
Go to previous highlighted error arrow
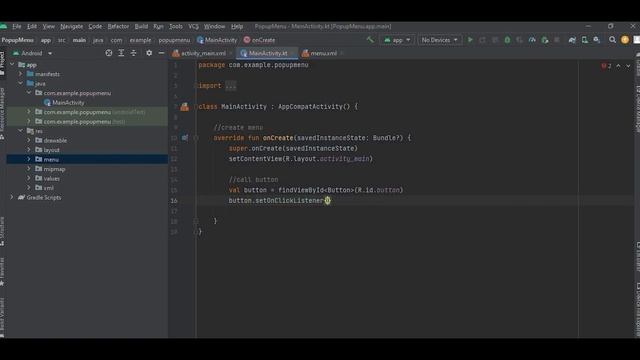618,66
